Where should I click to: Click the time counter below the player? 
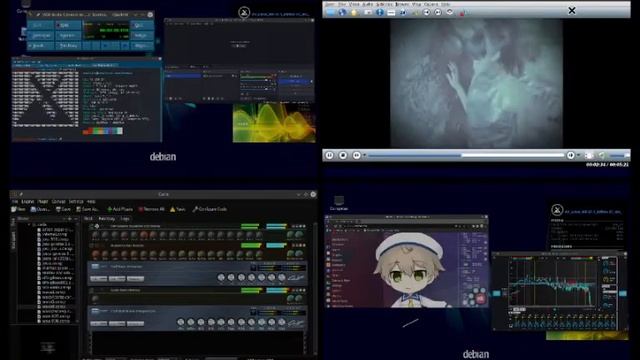tap(607, 164)
